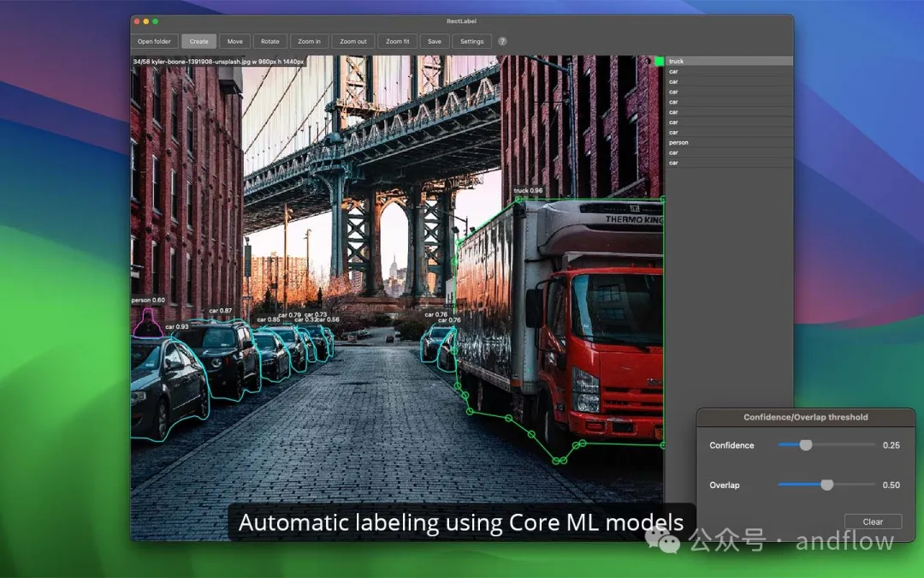Image resolution: width=924 pixels, height=578 pixels.
Task: Save the current annotations
Action: [435, 41]
